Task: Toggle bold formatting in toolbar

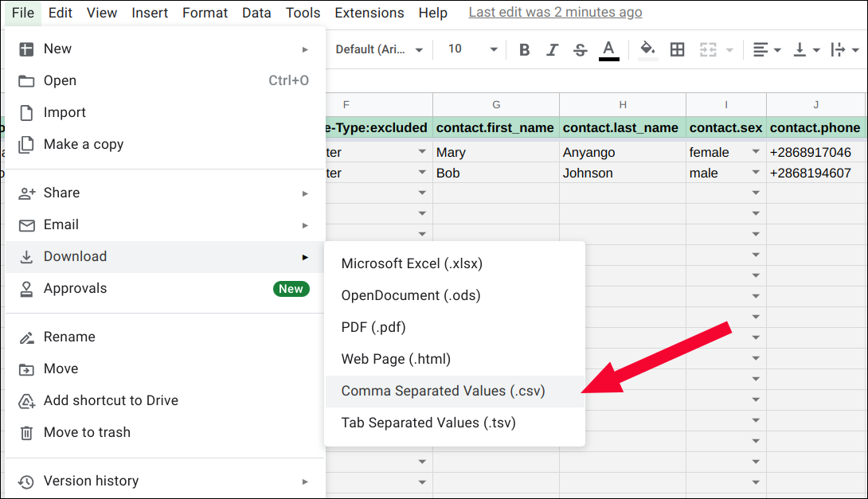Action: click(x=524, y=50)
